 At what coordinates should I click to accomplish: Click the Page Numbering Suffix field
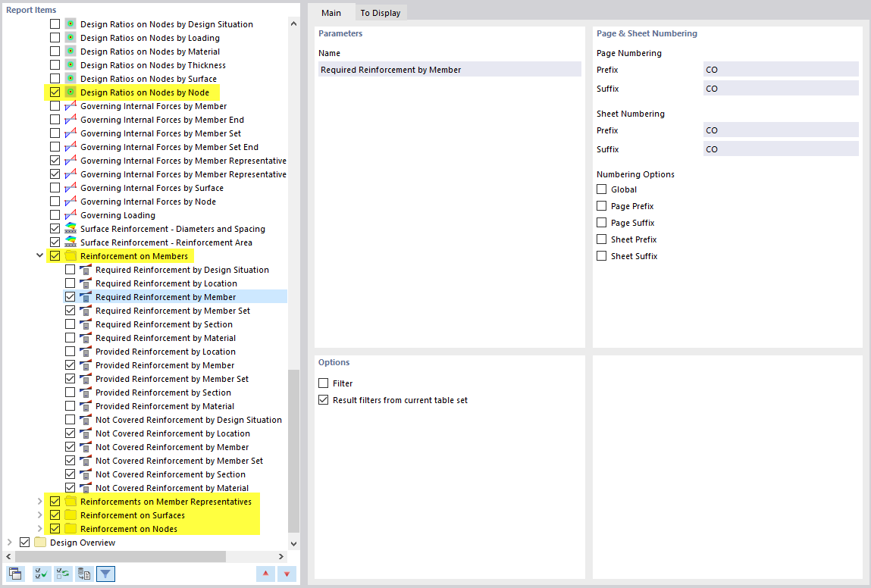click(x=781, y=89)
